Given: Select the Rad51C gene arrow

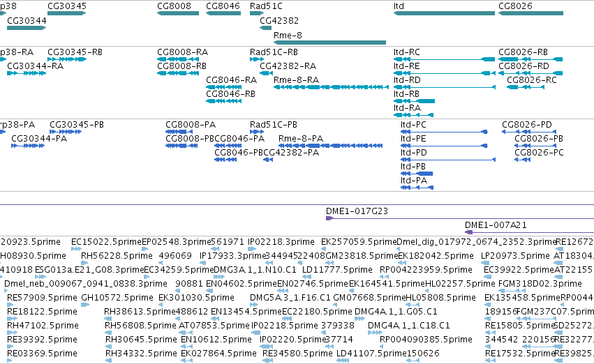Looking at the screenshot, I should 257,13.
